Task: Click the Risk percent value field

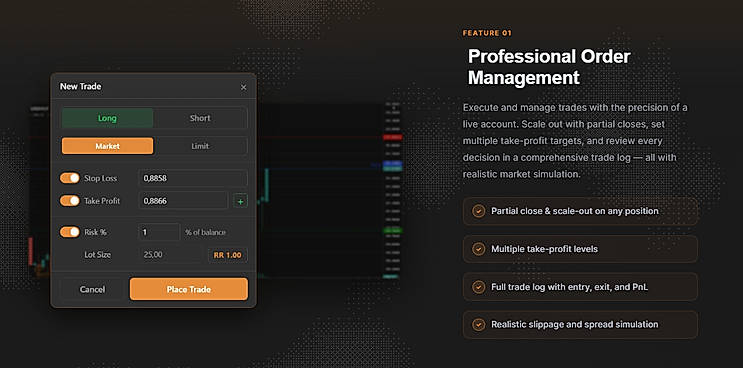Action: pos(159,232)
